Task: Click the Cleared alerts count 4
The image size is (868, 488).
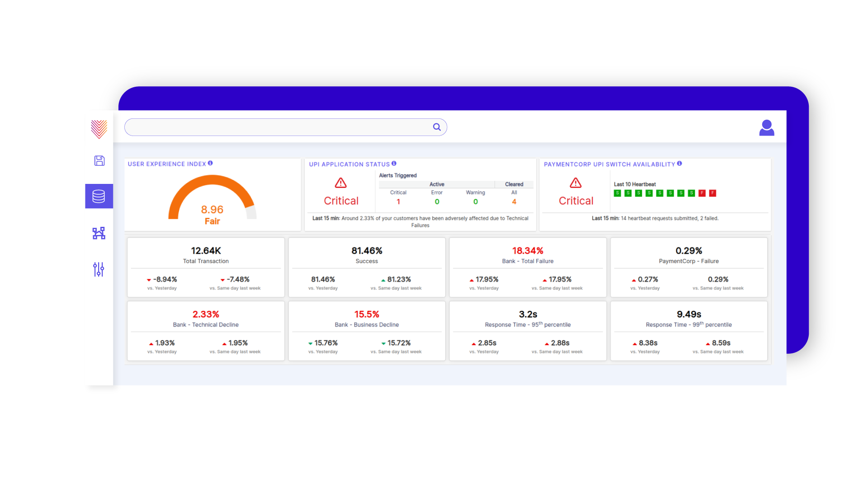Action: tap(514, 202)
